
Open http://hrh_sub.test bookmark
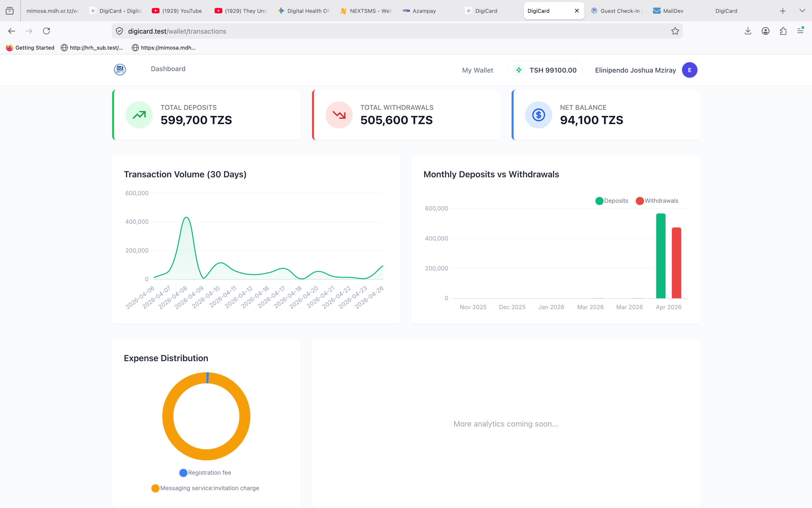point(92,48)
